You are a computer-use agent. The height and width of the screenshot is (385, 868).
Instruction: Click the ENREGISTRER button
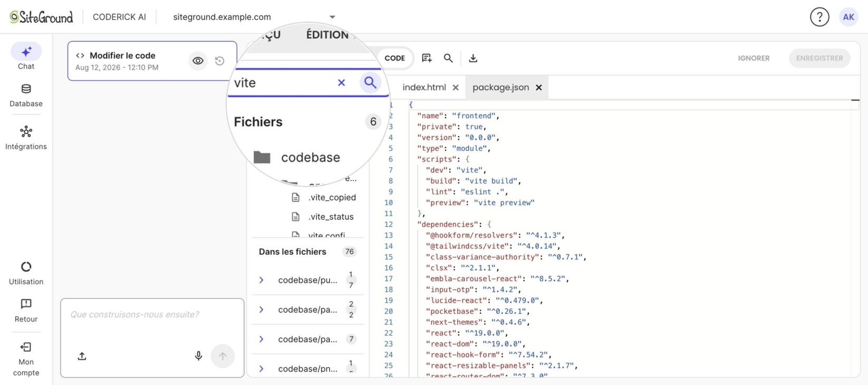tap(819, 58)
